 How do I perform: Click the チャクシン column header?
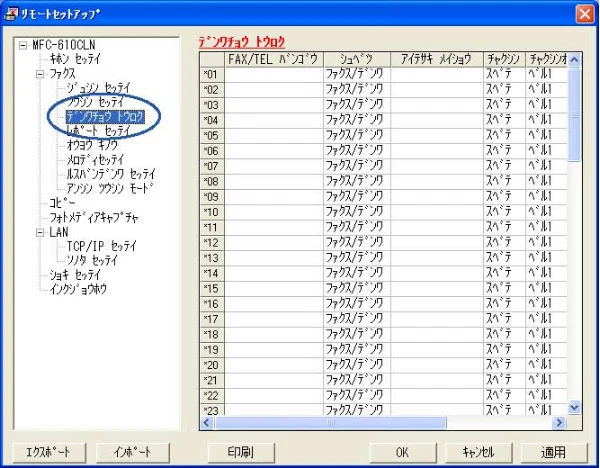[504, 59]
